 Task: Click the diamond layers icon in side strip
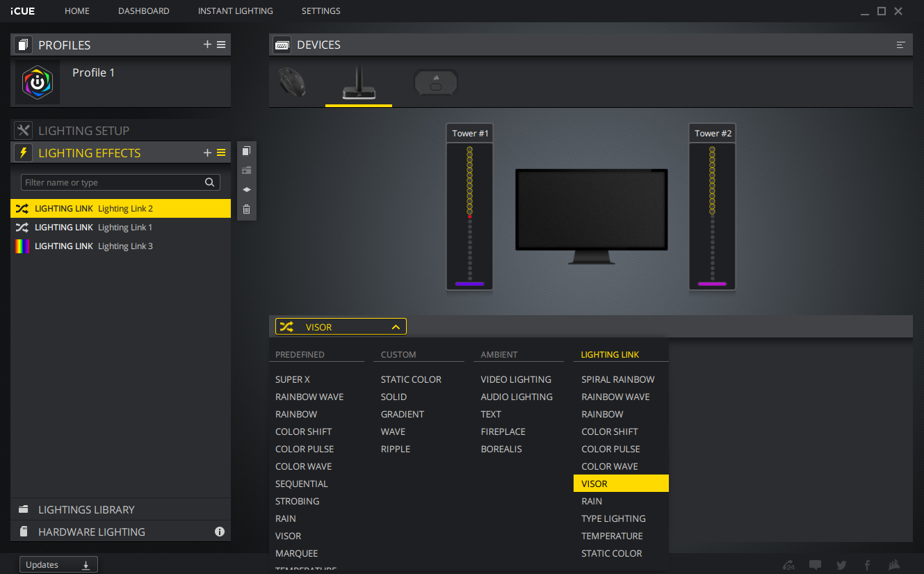click(x=246, y=189)
